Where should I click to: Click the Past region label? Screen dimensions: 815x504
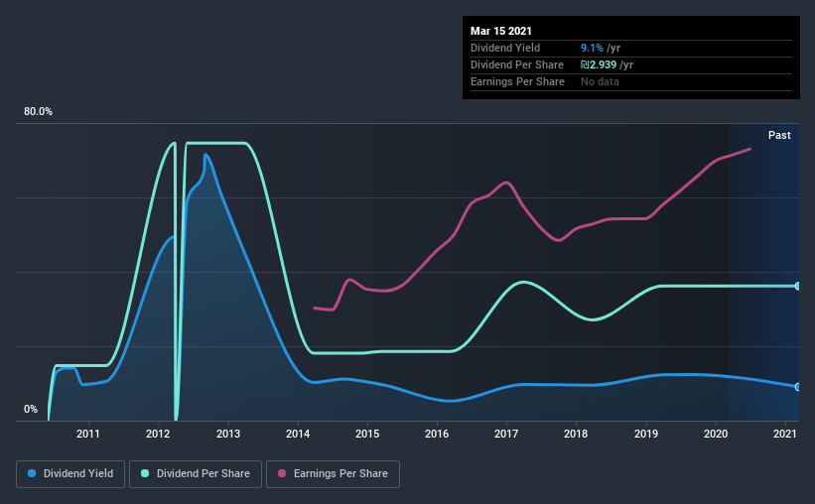point(779,135)
